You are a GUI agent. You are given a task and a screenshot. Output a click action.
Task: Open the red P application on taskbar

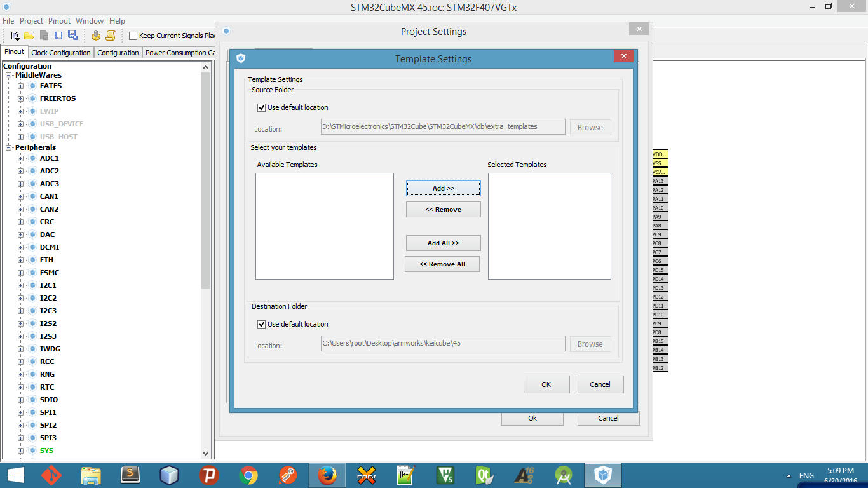pos(209,475)
